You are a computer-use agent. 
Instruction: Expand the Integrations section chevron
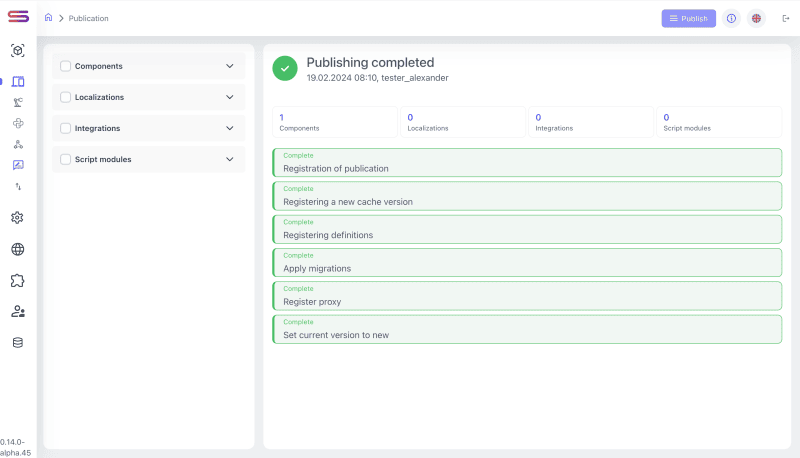pyautogui.click(x=230, y=128)
